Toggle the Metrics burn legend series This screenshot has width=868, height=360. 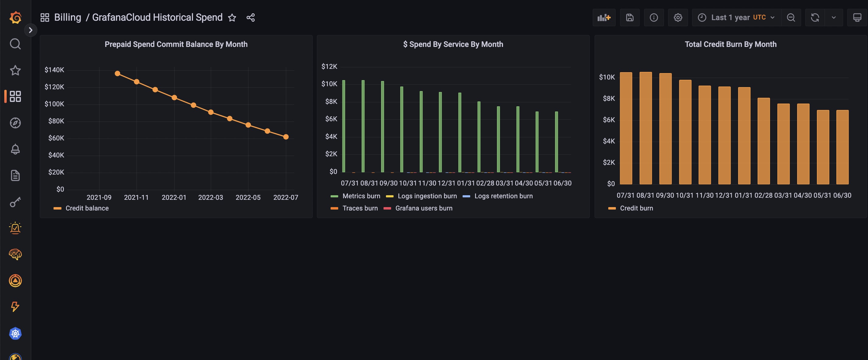coord(361,196)
